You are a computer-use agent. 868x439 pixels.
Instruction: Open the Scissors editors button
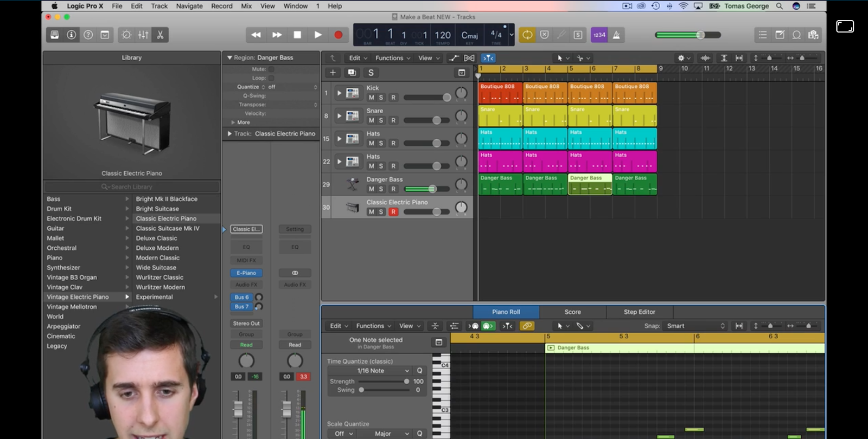(160, 35)
